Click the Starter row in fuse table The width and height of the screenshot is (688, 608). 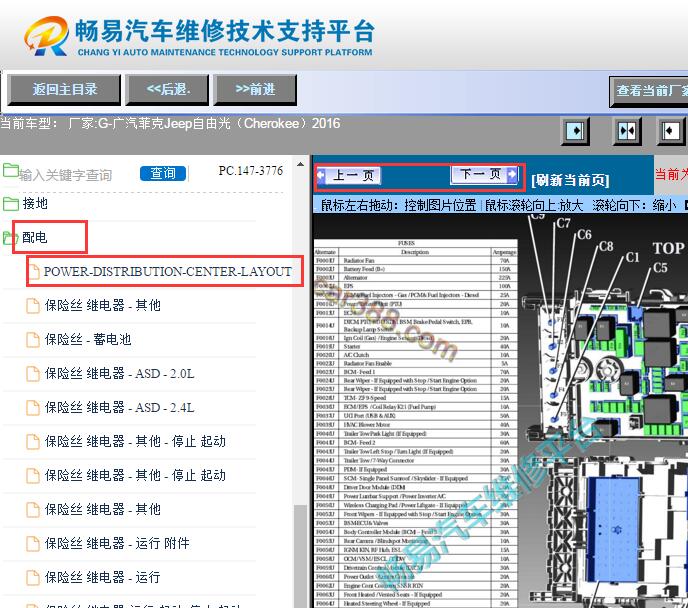(x=416, y=347)
